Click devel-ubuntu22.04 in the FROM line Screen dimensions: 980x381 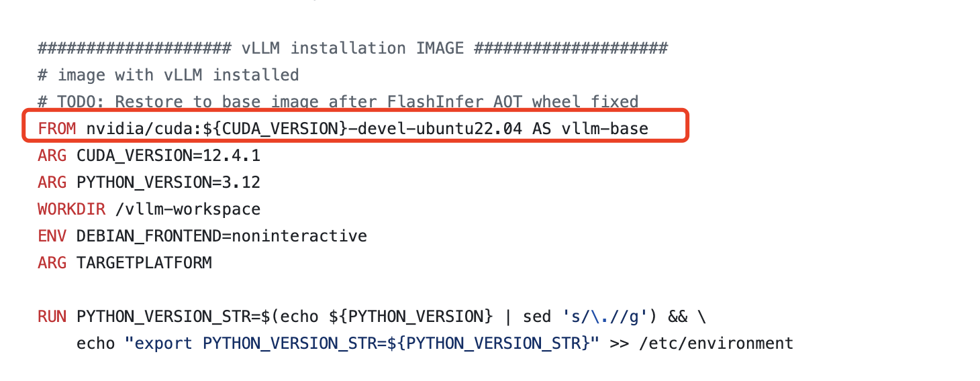click(x=436, y=129)
